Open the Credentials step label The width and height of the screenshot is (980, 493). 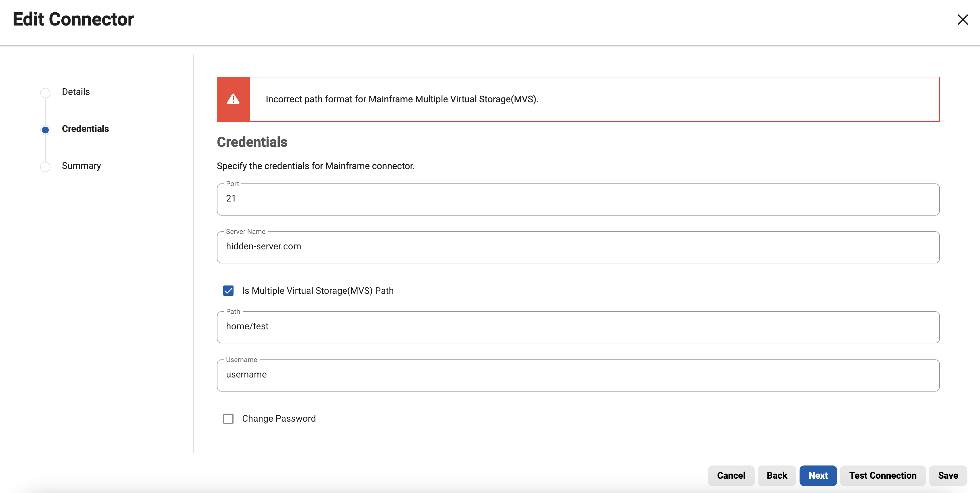pyautogui.click(x=85, y=129)
